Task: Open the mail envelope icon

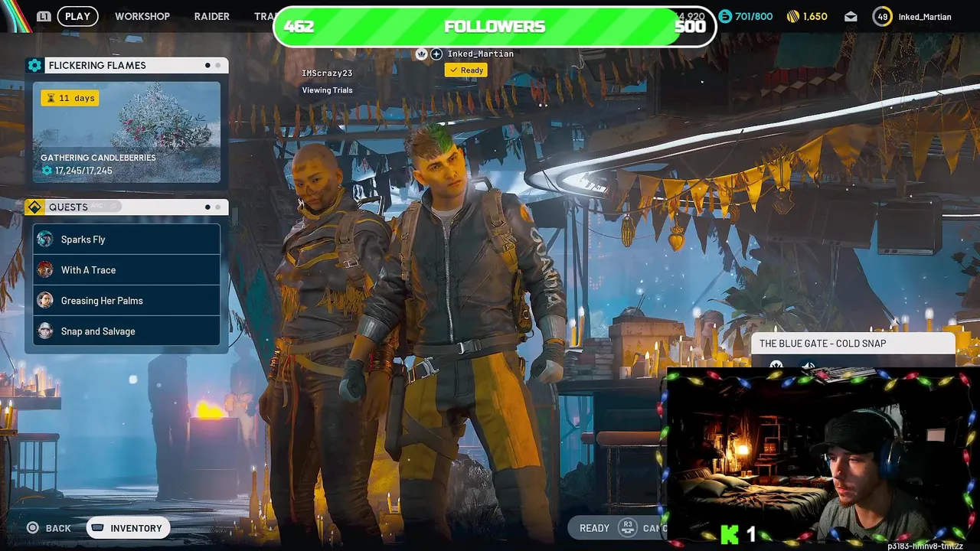Action: [851, 17]
